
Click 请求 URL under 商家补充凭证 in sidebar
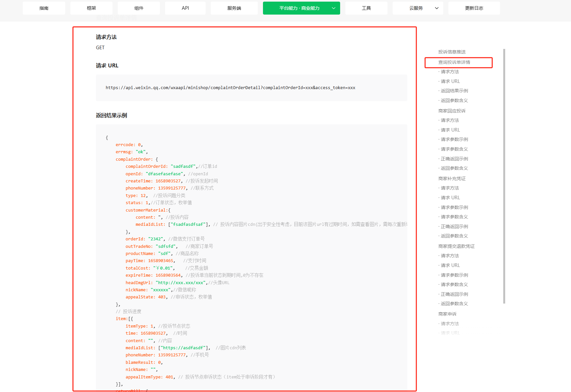click(450, 198)
